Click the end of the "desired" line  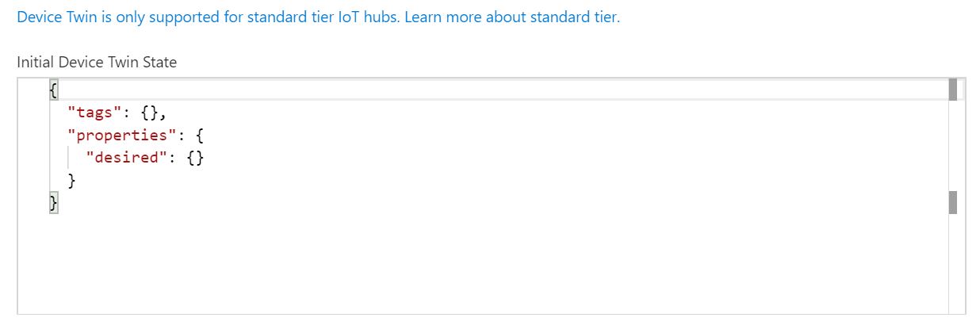[x=208, y=158]
